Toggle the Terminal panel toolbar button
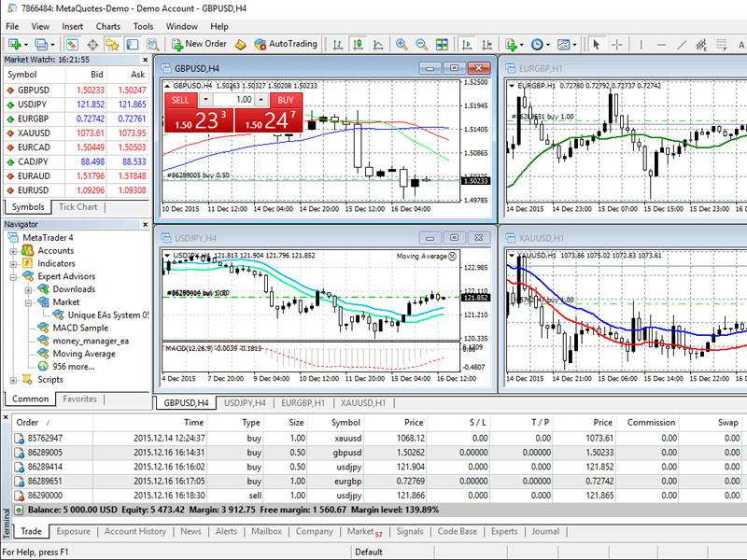Screen dimensions: 747x560 pos(133,44)
